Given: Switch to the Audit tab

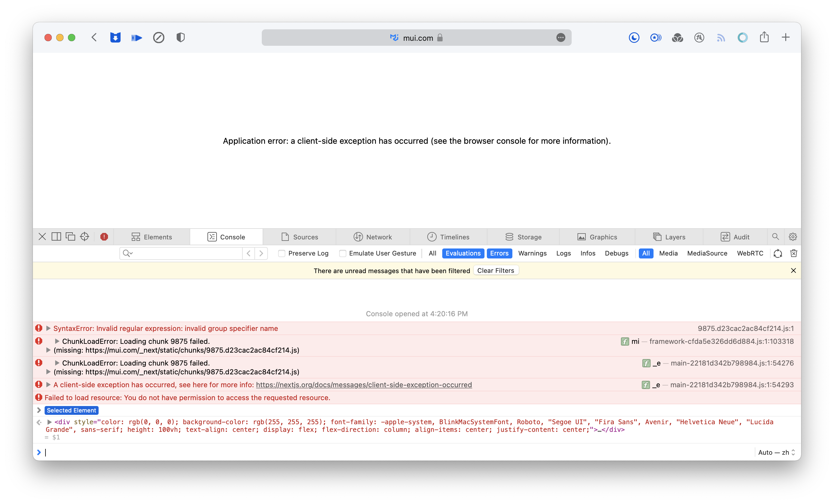Looking at the screenshot, I should click(735, 237).
